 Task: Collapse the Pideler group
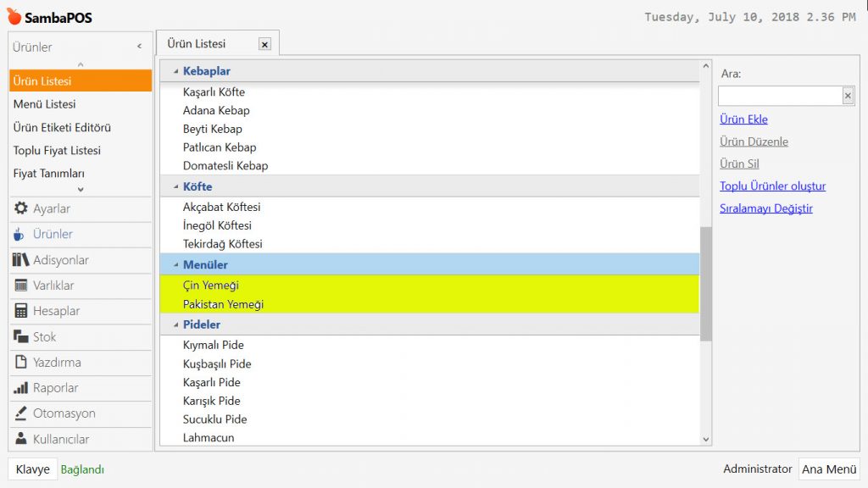tap(175, 325)
